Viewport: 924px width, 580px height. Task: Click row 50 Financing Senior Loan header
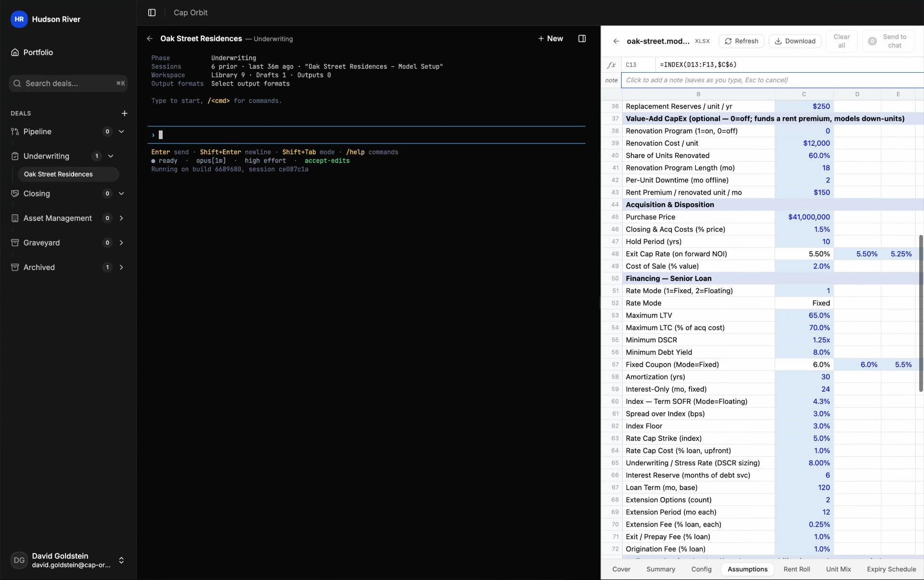coord(773,278)
